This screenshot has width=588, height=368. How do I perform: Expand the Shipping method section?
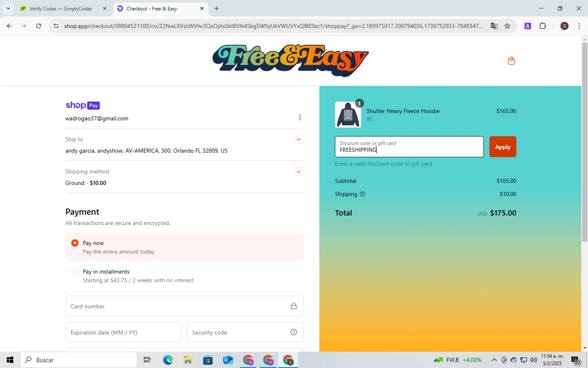point(299,171)
